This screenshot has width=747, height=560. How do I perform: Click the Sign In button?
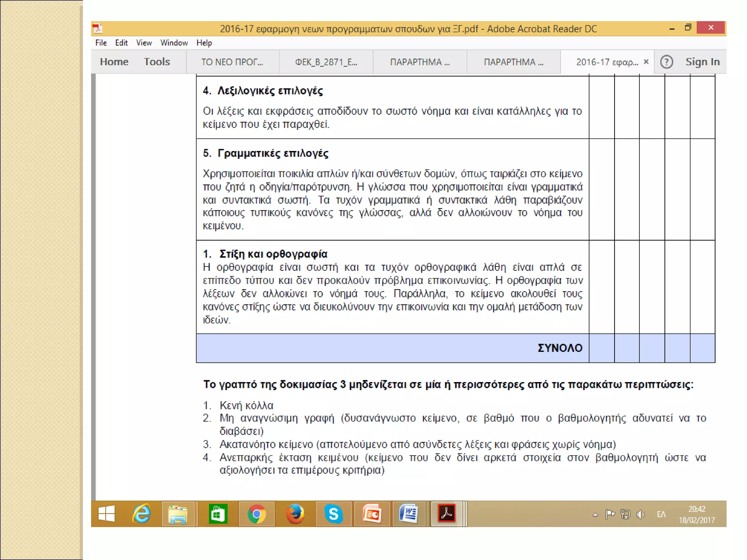[x=703, y=62]
